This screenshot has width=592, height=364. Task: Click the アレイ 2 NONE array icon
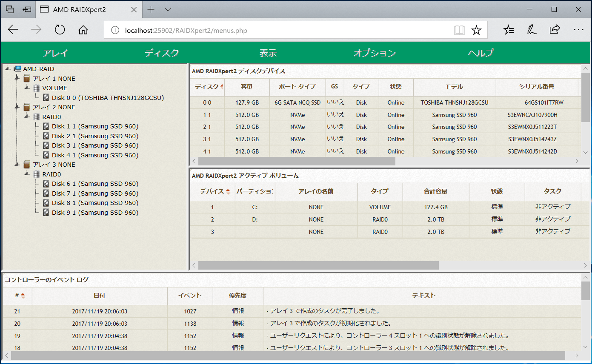pos(27,107)
